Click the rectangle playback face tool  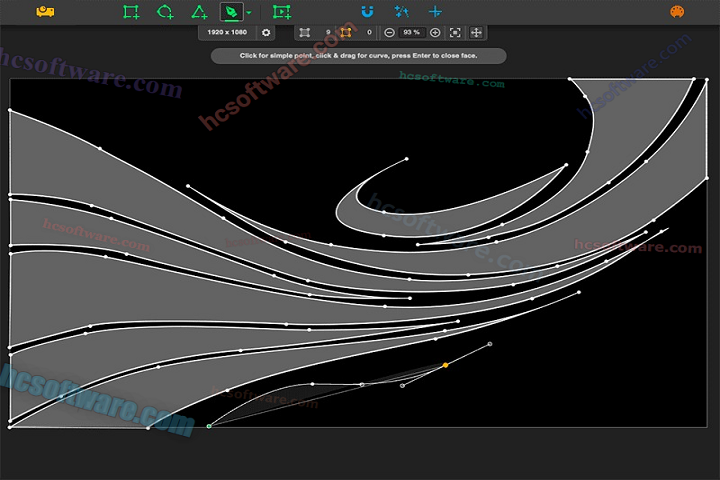(x=282, y=12)
